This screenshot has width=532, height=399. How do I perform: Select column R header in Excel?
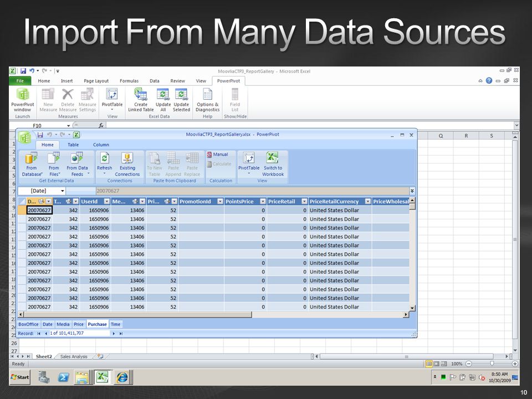pyautogui.click(x=466, y=136)
